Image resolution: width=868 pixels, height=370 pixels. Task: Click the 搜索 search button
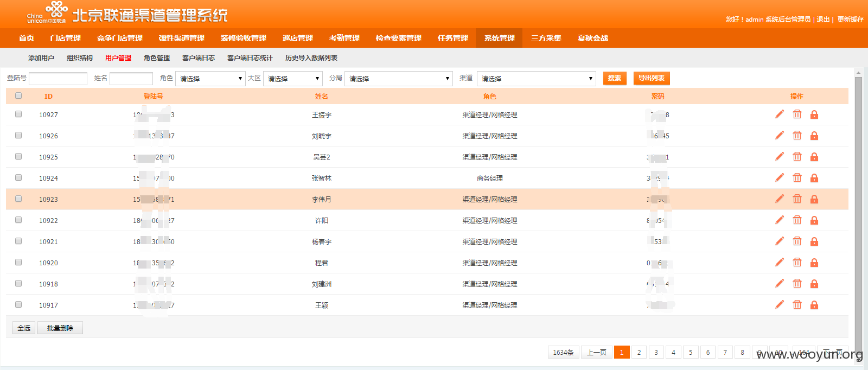tap(615, 78)
